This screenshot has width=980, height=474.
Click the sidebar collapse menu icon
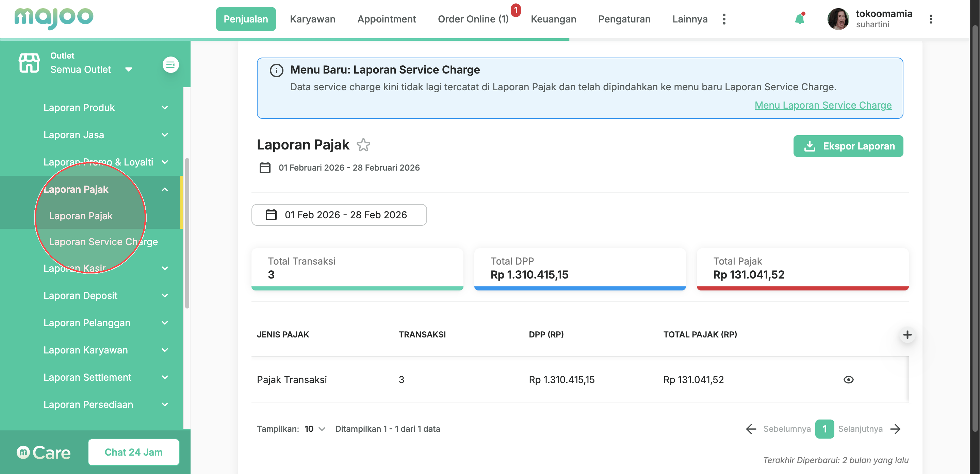coord(170,65)
